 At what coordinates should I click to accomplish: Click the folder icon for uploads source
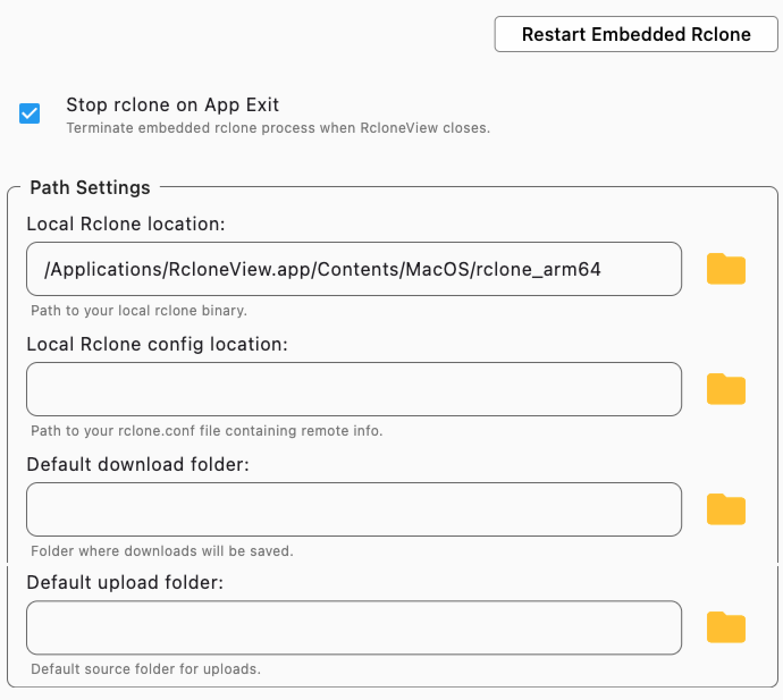tap(726, 627)
